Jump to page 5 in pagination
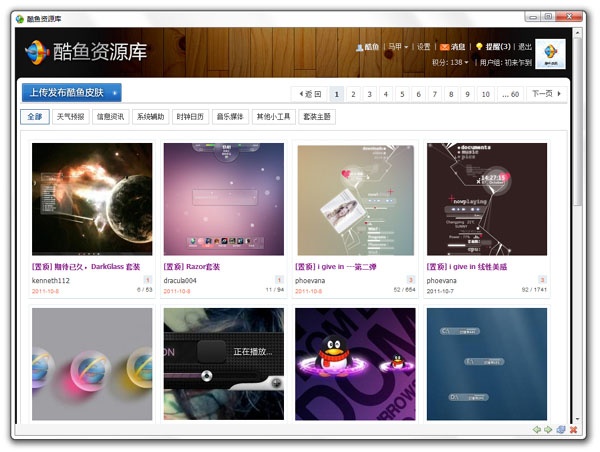 click(403, 94)
